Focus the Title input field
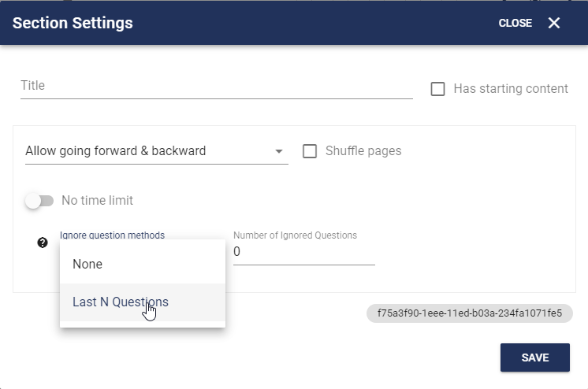Screen dimensions: 588x389 coord(217,86)
